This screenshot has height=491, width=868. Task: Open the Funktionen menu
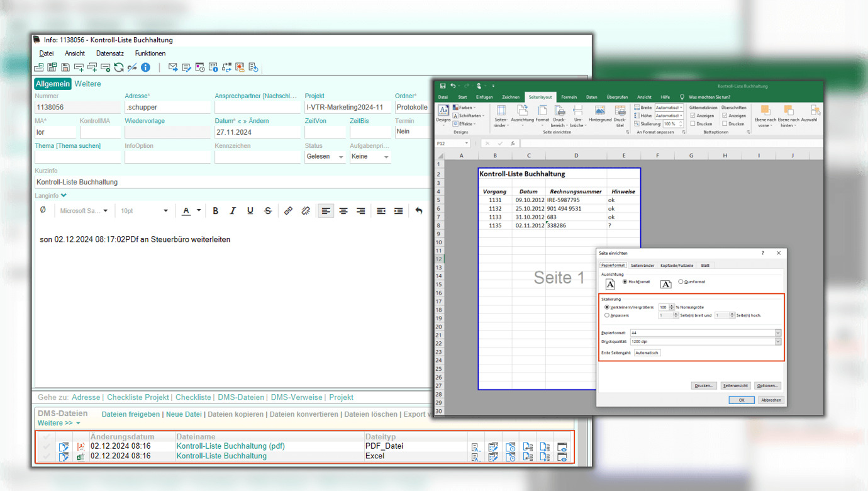(150, 54)
